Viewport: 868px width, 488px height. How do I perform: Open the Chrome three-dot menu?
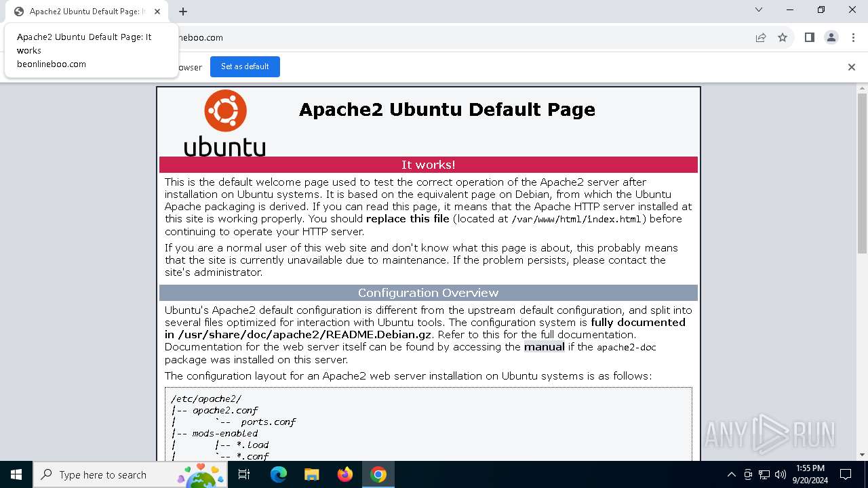[x=853, y=37]
